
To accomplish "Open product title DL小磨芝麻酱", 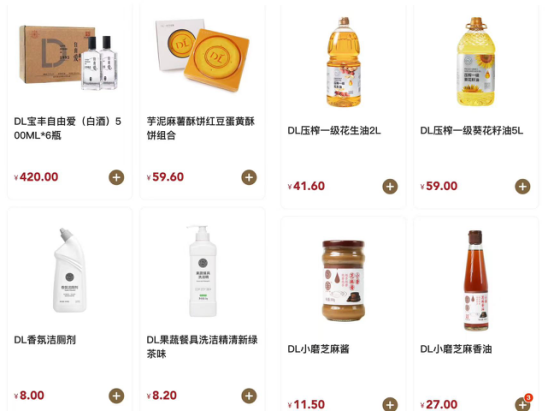I will click(x=318, y=349).
